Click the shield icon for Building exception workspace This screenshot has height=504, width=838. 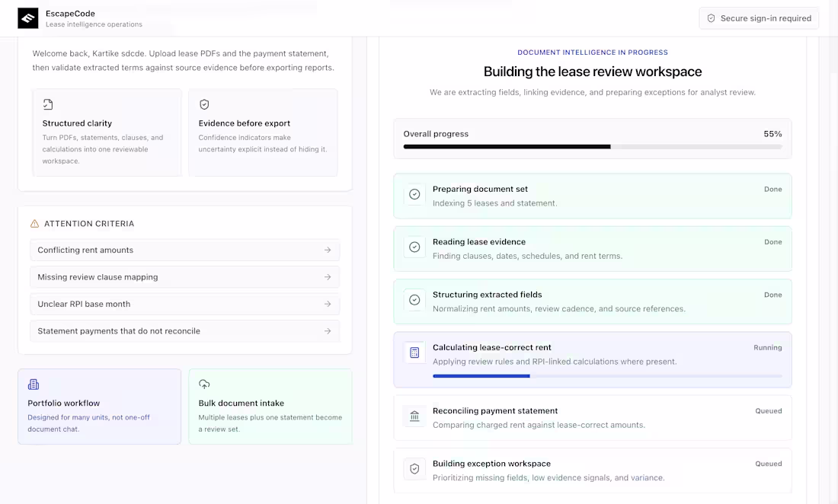[414, 469]
